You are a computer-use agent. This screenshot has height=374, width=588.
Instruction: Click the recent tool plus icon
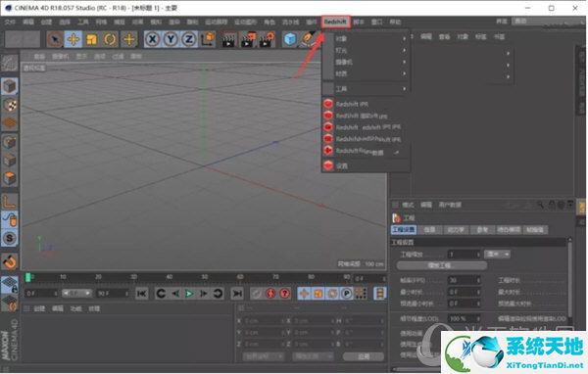128,39
